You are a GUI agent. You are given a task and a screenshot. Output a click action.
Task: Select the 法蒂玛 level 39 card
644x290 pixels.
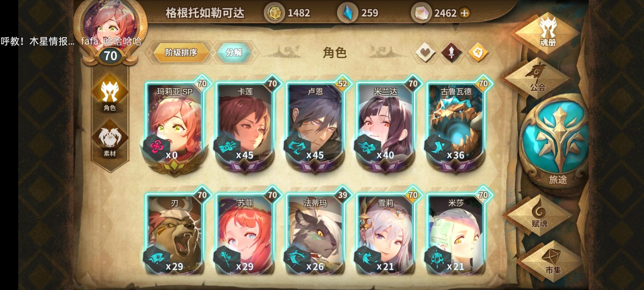[316, 231]
